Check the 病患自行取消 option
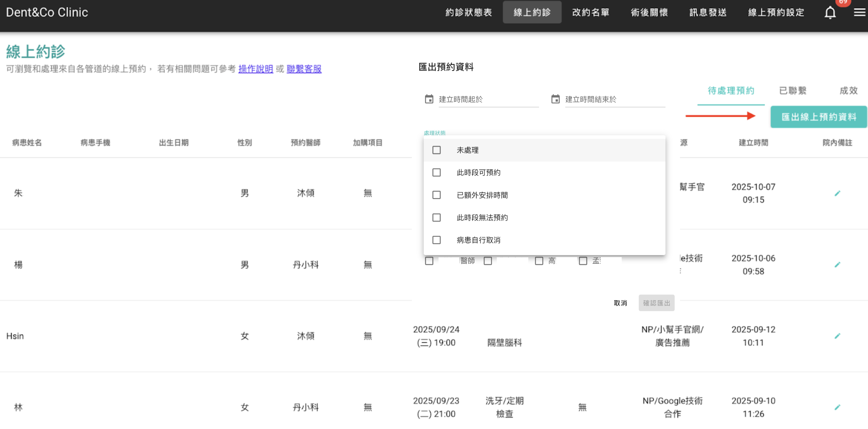 (x=436, y=240)
